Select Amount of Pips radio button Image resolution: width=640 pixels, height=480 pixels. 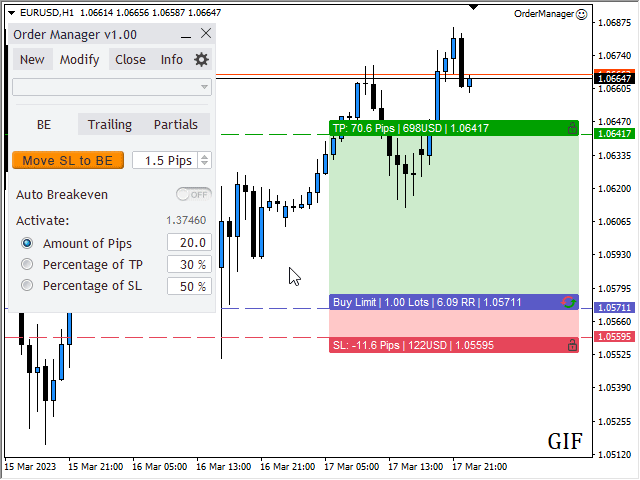click(x=27, y=243)
